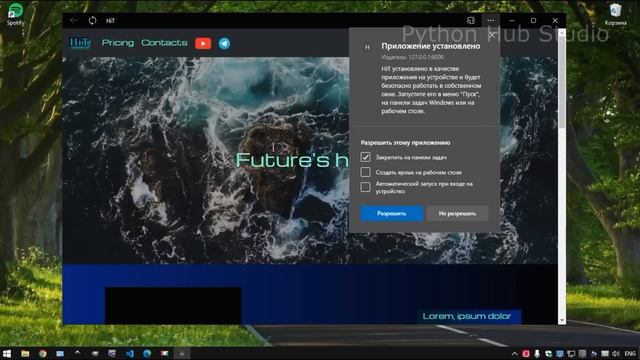The width and height of the screenshot is (640, 360).
Task: Switch the ENG input language indicator
Action: point(630,353)
